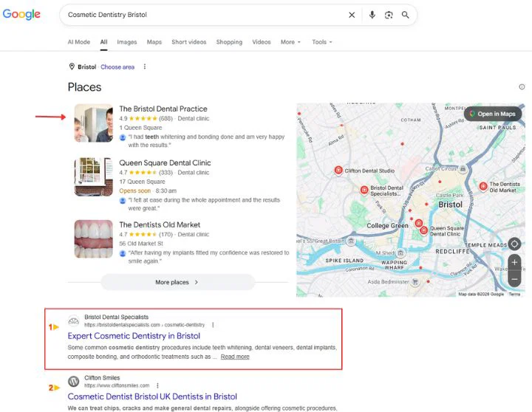532x412 pixels.
Task: Click the Bristol city label on map
Action: point(450,205)
